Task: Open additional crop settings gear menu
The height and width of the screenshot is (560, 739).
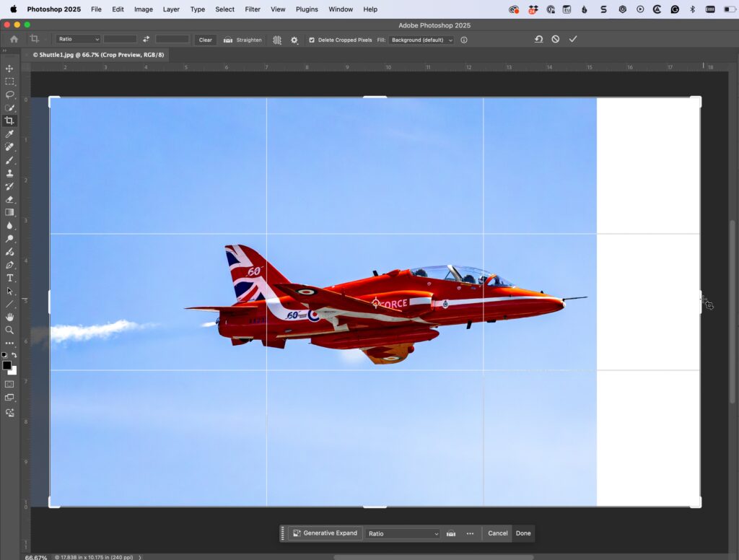Action: (294, 40)
